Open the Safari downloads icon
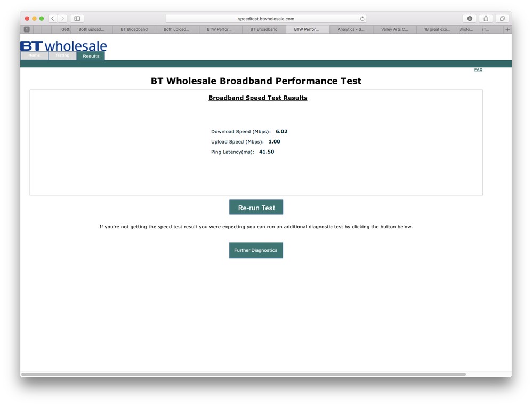 [470, 19]
